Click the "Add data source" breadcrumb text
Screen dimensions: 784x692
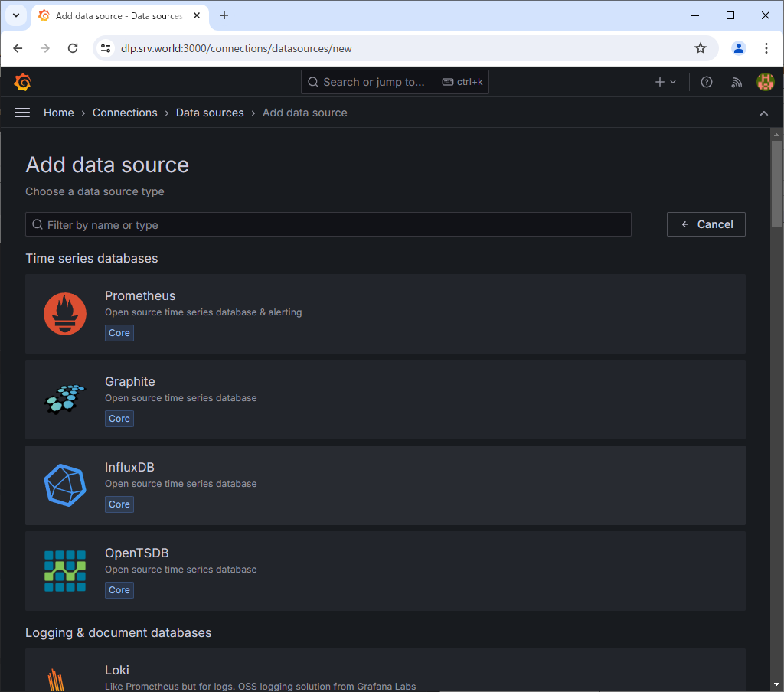point(305,113)
